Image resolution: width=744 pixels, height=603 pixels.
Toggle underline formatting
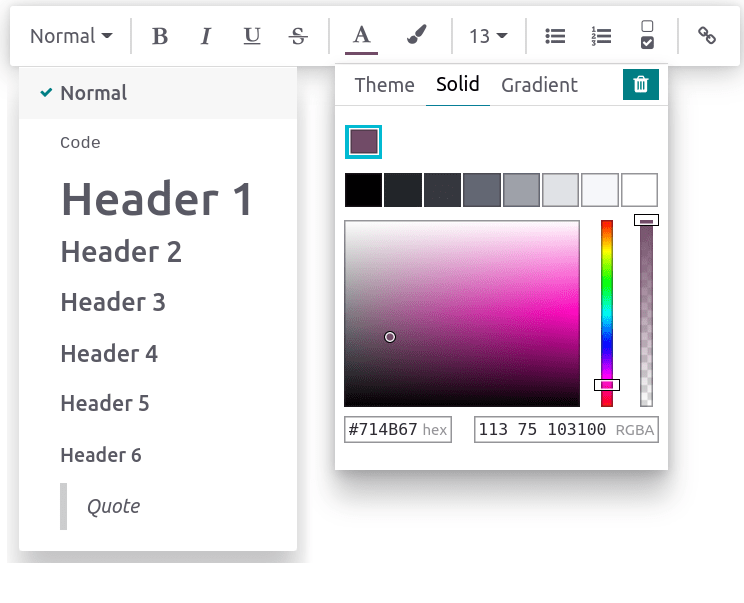click(252, 36)
